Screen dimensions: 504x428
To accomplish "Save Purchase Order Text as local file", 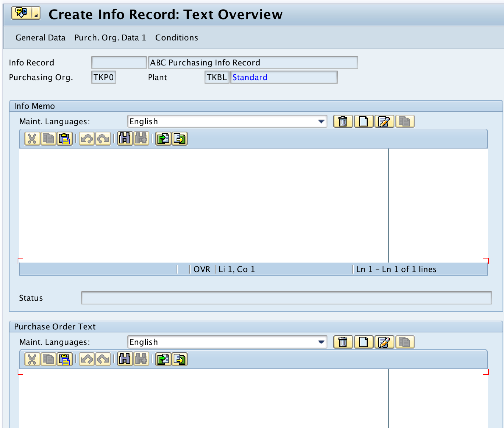I will pos(180,359).
